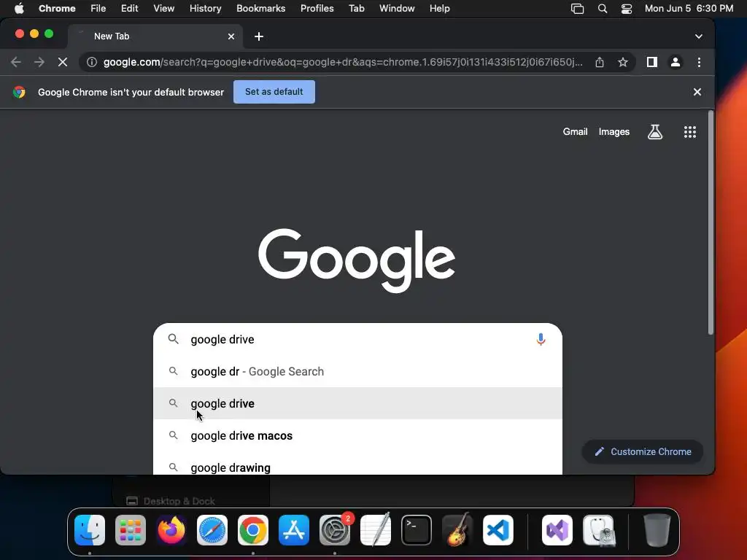Screen dimensions: 747x560
Task: Stop loading the page
Action: (x=63, y=62)
